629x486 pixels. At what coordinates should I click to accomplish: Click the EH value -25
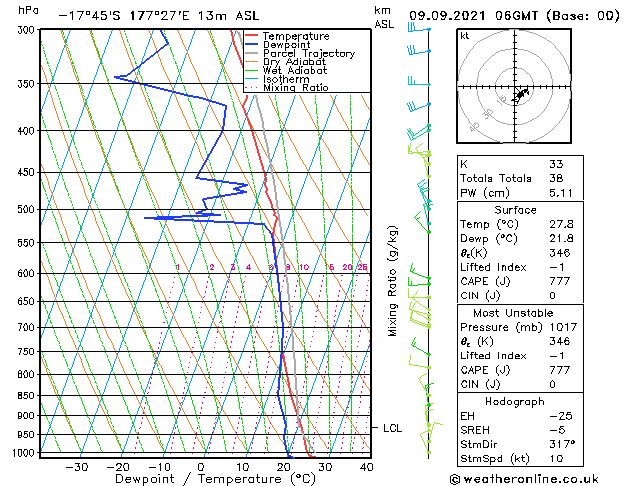(561, 416)
